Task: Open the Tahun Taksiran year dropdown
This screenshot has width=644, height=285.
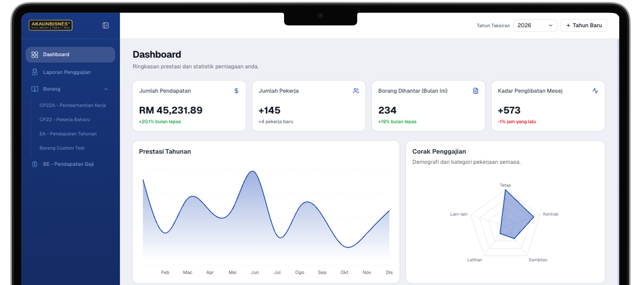Action: pos(535,25)
